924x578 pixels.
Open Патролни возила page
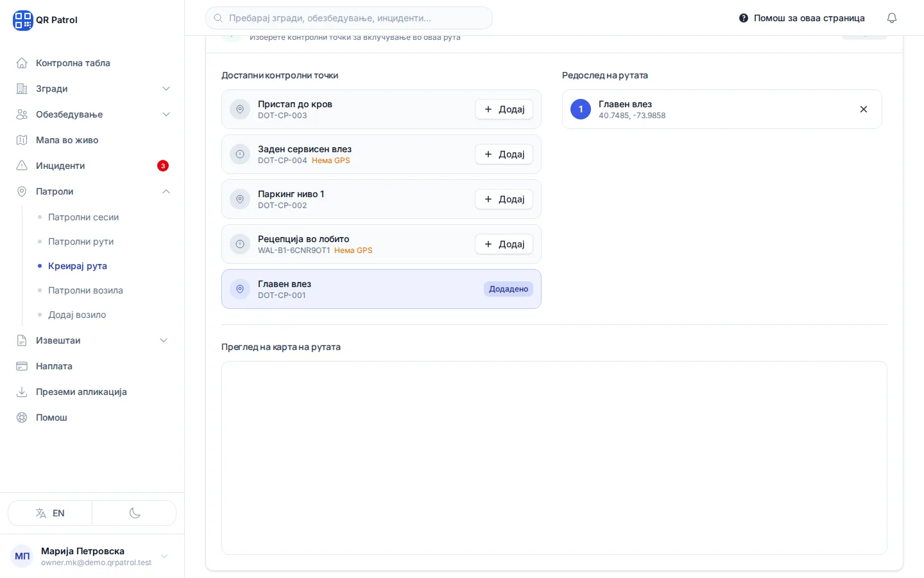click(x=85, y=290)
